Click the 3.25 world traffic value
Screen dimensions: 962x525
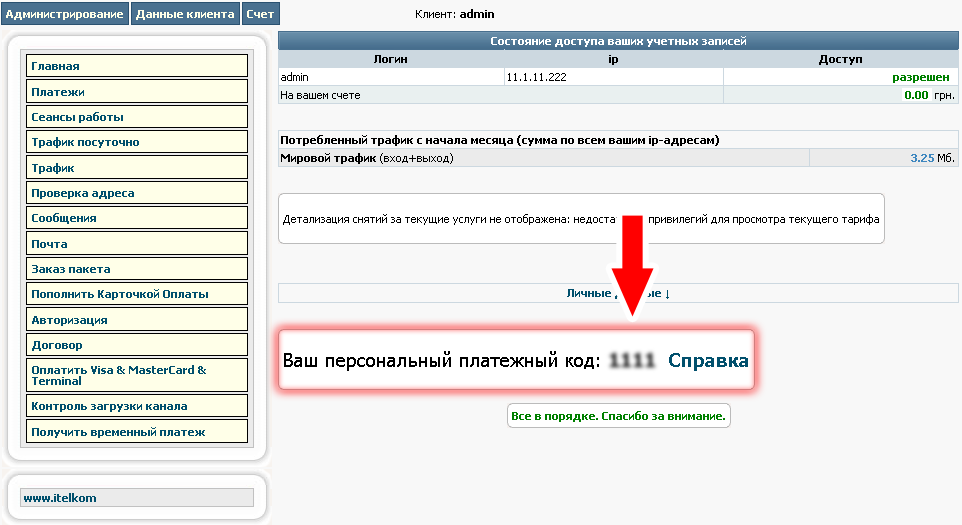point(922,158)
